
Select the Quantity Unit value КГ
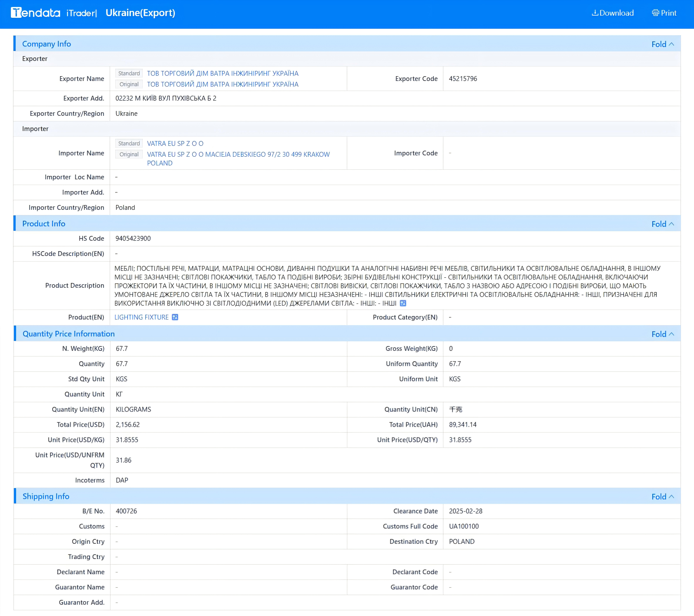pos(119,394)
